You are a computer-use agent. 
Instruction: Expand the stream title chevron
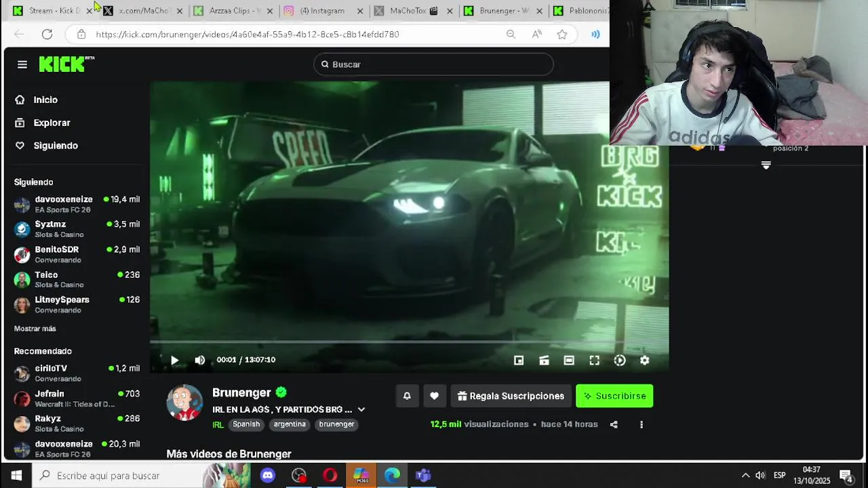pyautogui.click(x=361, y=409)
